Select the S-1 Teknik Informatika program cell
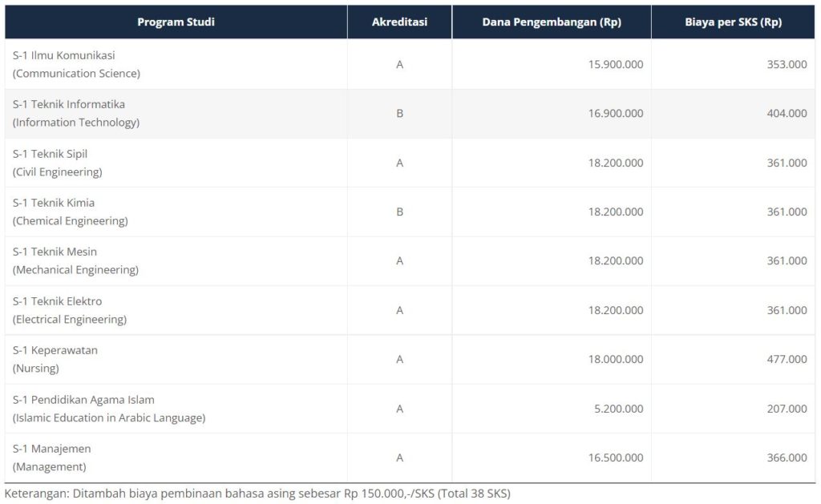The height and width of the screenshot is (504, 821). (76, 113)
